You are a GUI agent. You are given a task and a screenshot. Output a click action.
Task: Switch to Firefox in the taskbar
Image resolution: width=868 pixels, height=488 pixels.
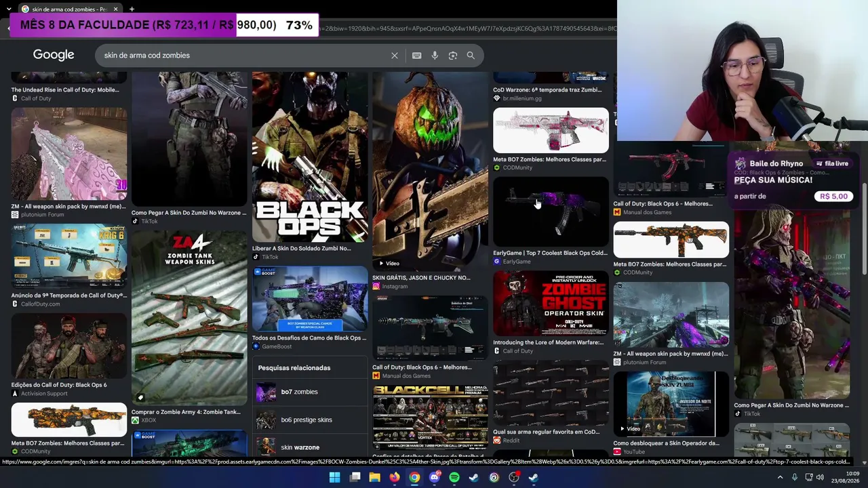click(395, 478)
